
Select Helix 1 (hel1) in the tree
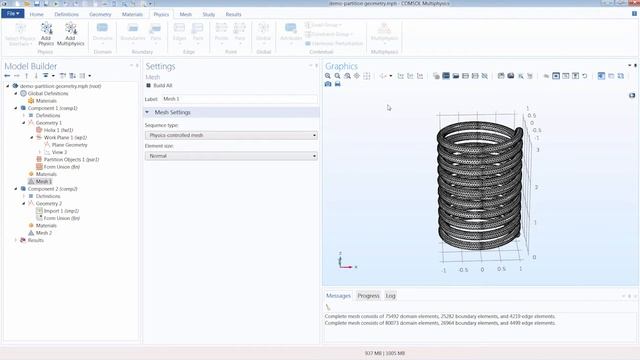(58, 130)
